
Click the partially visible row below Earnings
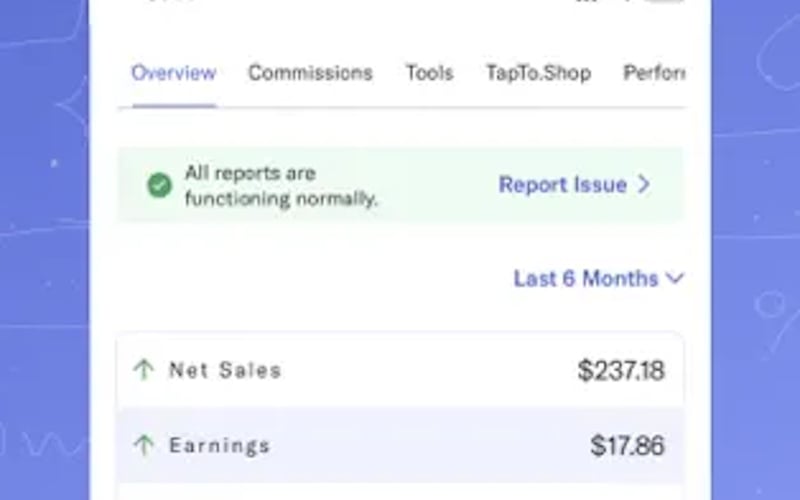point(400,492)
